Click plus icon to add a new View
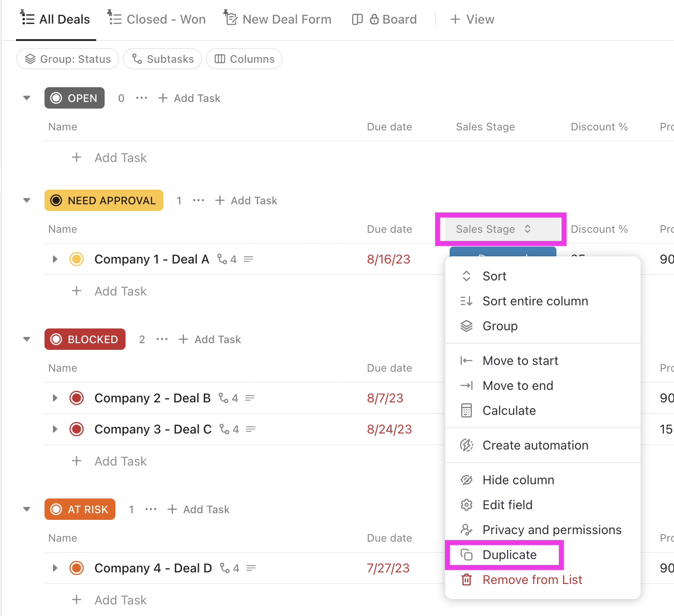 [x=455, y=20]
